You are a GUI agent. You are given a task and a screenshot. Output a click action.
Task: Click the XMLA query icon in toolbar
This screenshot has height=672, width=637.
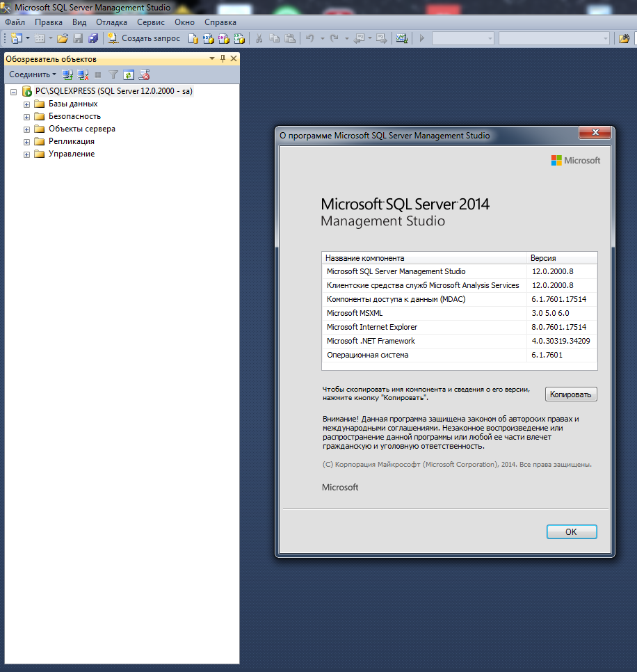(x=239, y=38)
